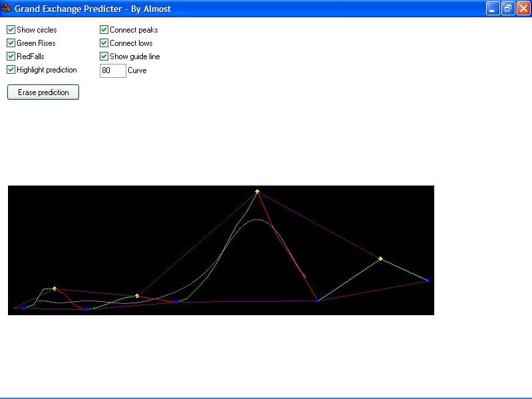
Task: Turn off the Connect lows checkbox
Action: point(104,43)
